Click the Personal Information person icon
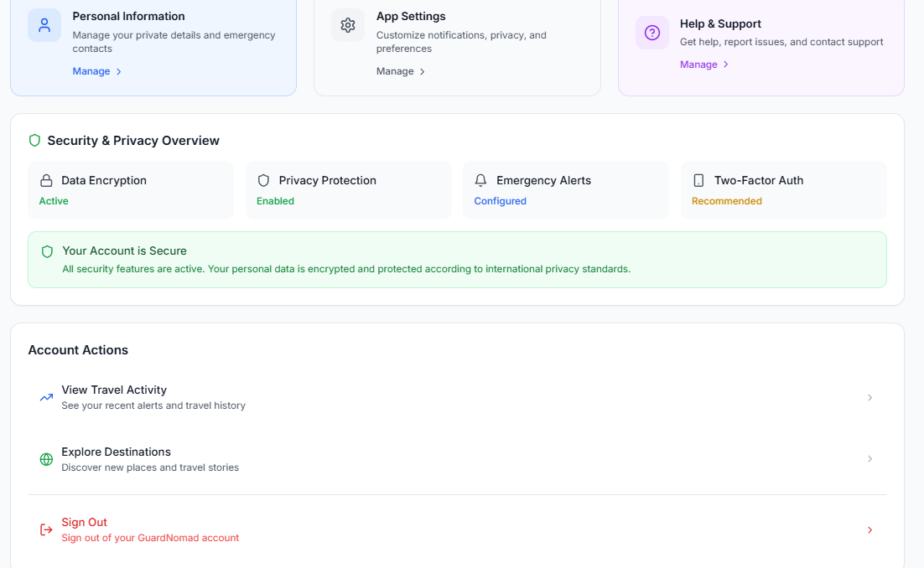The width and height of the screenshot is (924, 568). (x=44, y=25)
